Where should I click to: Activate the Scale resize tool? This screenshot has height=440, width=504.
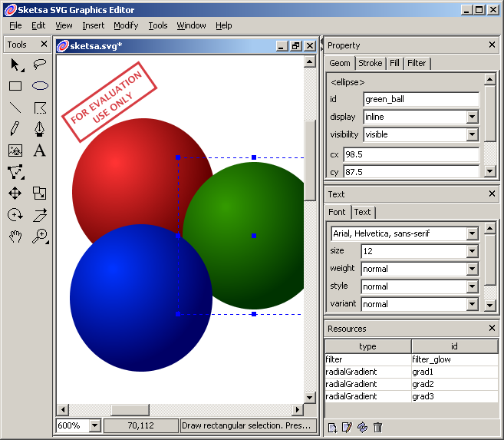pos(40,194)
